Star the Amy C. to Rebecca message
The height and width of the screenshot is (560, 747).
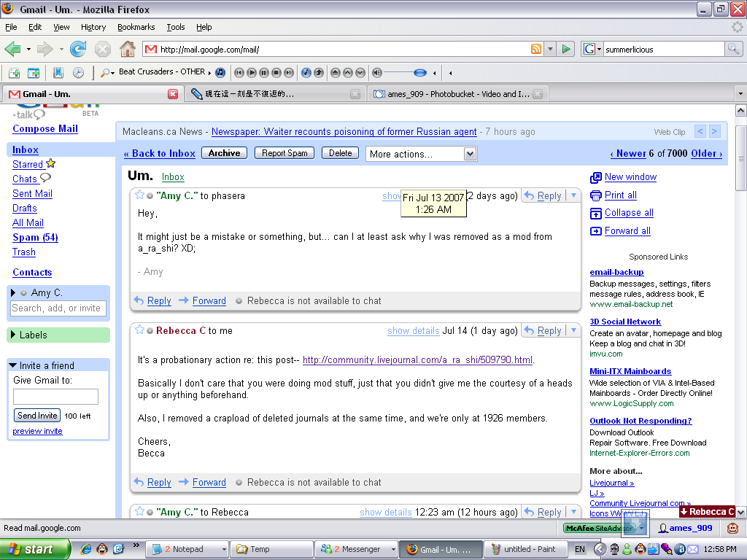point(139,511)
